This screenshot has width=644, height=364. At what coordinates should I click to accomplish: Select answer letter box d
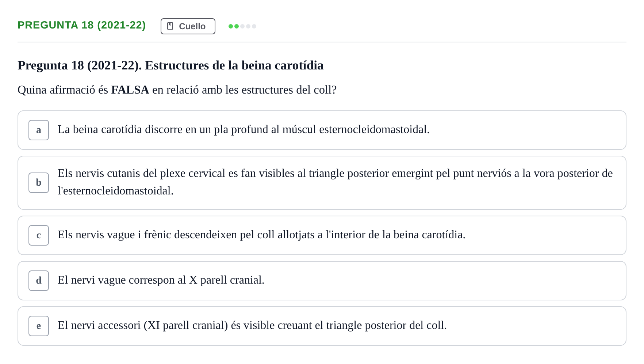(39, 281)
